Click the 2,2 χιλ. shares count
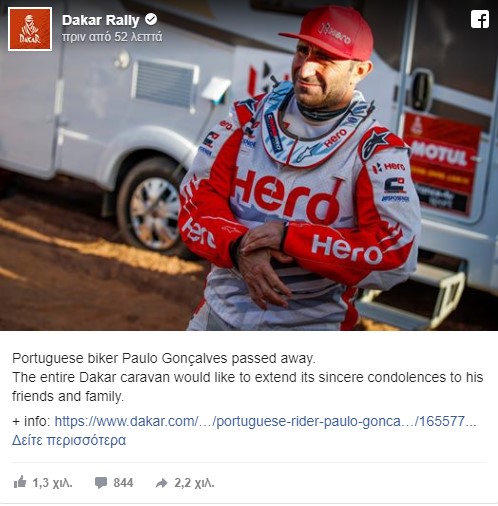This screenshot has height=506, width=498. coord(194,483)
